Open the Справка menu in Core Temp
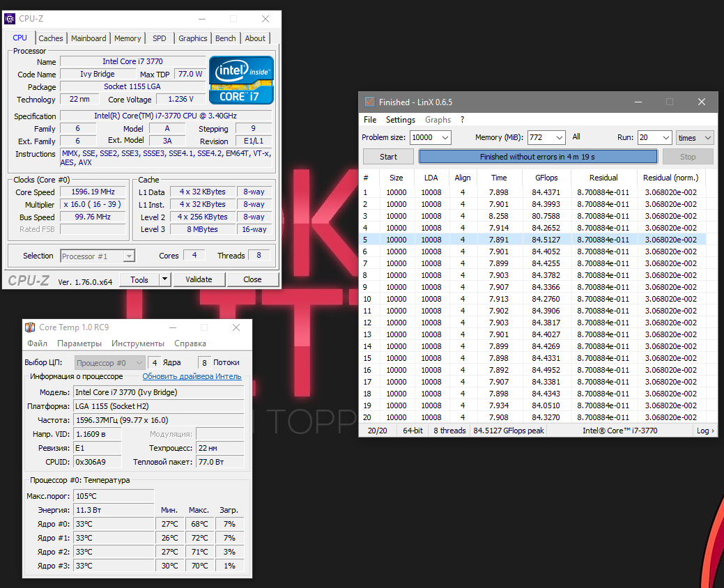The height and width of the screenshot is (588, 724). (x=190, y=343)
